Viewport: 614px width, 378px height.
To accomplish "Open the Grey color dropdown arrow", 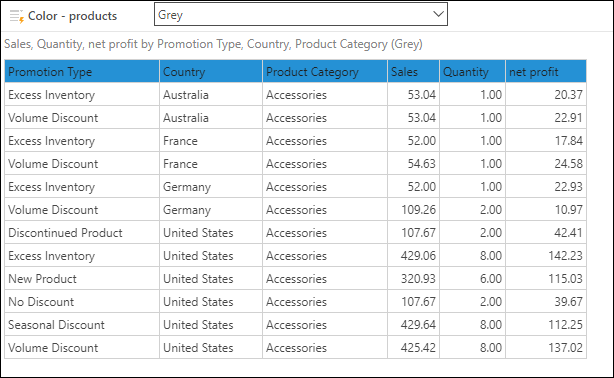I will 438,14.
